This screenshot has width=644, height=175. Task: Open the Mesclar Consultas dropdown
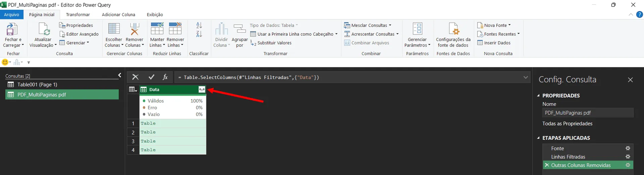[368, 25]
